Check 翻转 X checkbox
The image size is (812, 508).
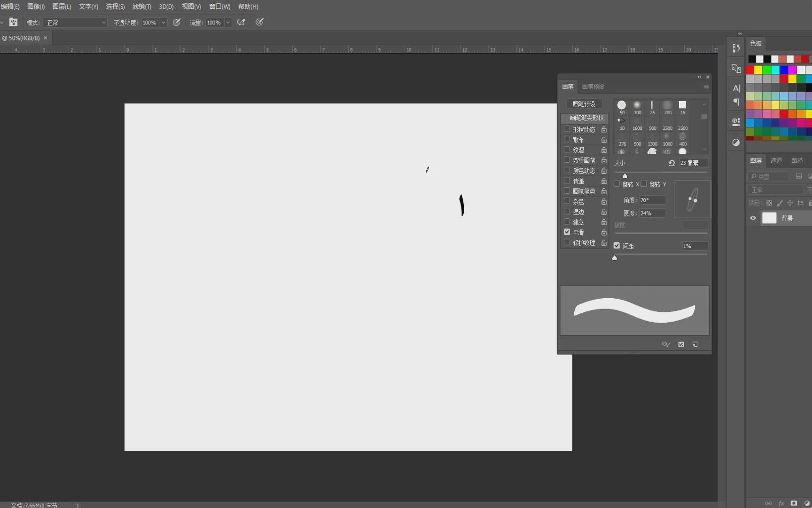(617, 184)
